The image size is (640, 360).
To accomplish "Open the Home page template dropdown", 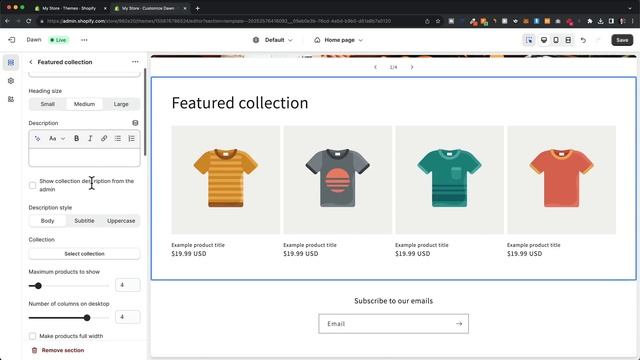I will pyautogui.click(x=339, y=40).
